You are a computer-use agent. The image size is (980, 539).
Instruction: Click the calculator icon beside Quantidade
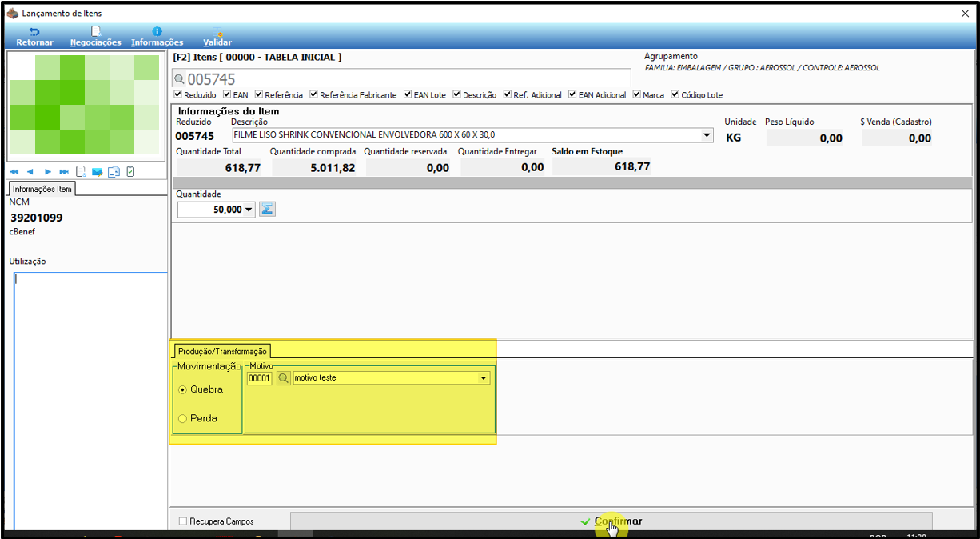point(268,209)
